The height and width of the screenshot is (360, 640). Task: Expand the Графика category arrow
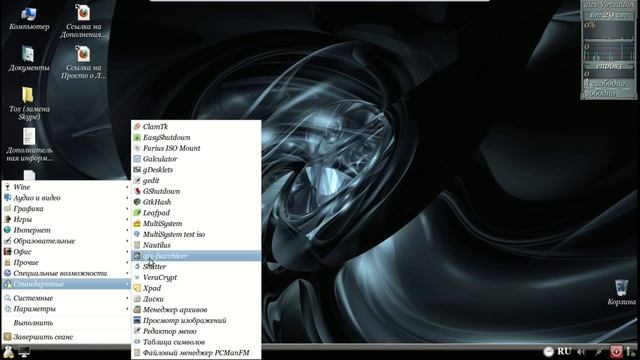[127, 209]
